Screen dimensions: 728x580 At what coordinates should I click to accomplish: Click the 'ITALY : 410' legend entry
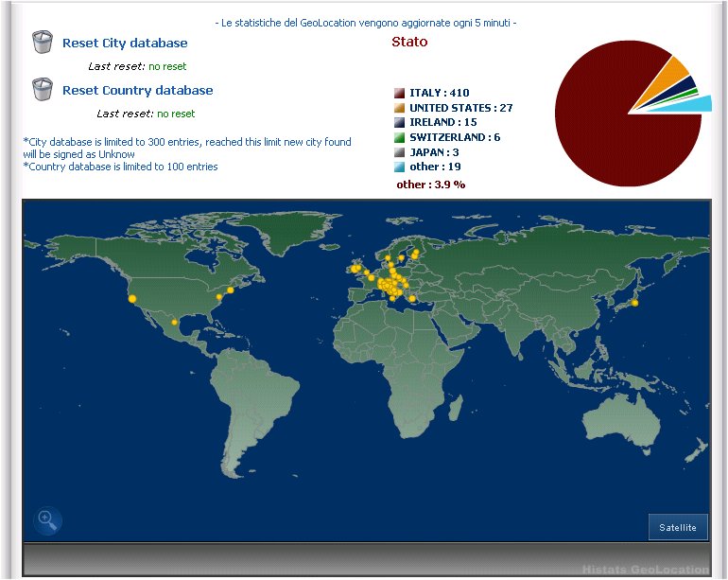[x=440, y=93]
